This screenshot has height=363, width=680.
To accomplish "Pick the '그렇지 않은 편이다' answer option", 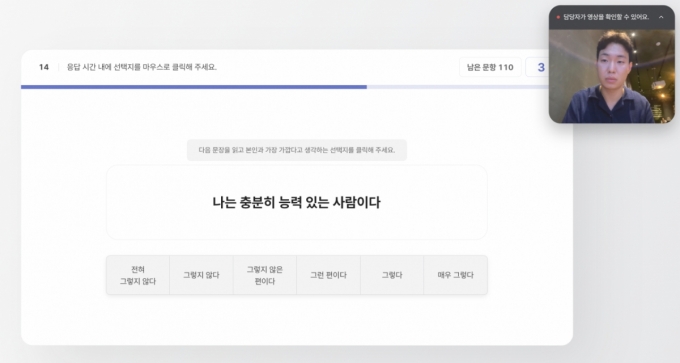I will click(265, 275).
